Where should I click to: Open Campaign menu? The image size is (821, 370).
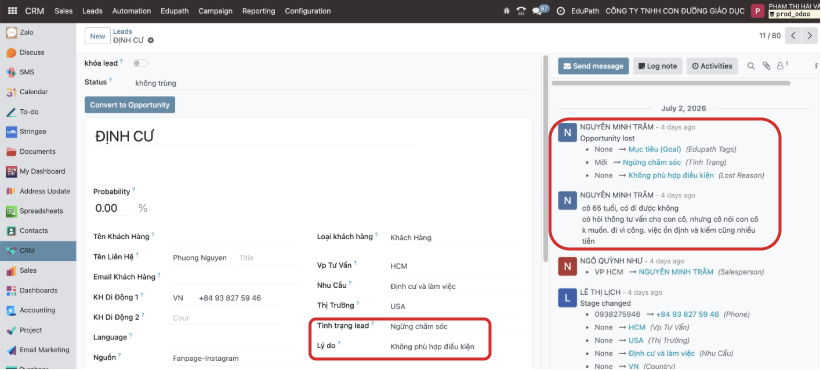point(215,11)
